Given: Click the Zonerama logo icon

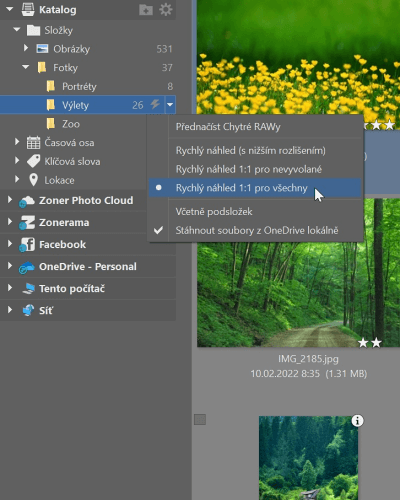Looking at the screenshot, I should (27, 223).
